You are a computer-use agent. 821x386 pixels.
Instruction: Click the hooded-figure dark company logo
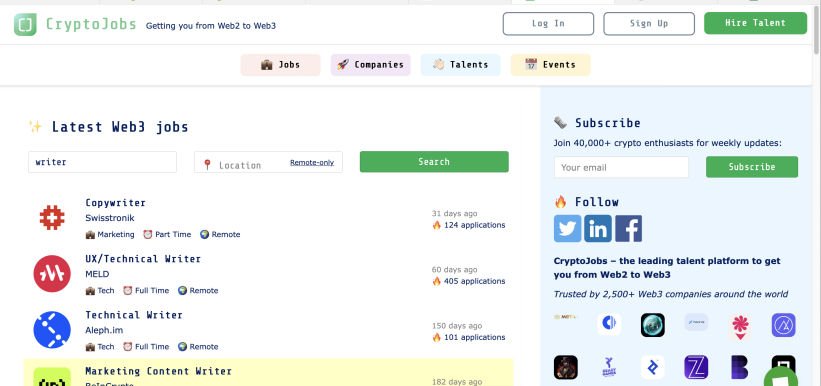point(566,367)
